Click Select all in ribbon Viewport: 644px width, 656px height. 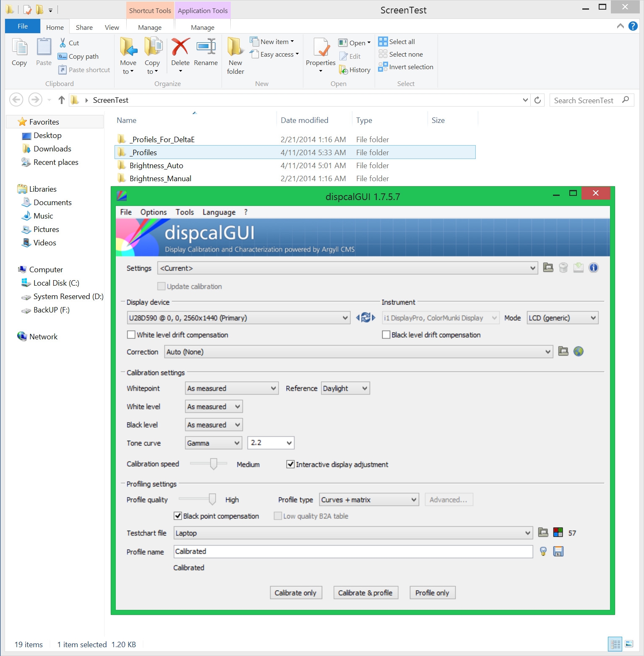pyautogui.click(x=396, y=42)
